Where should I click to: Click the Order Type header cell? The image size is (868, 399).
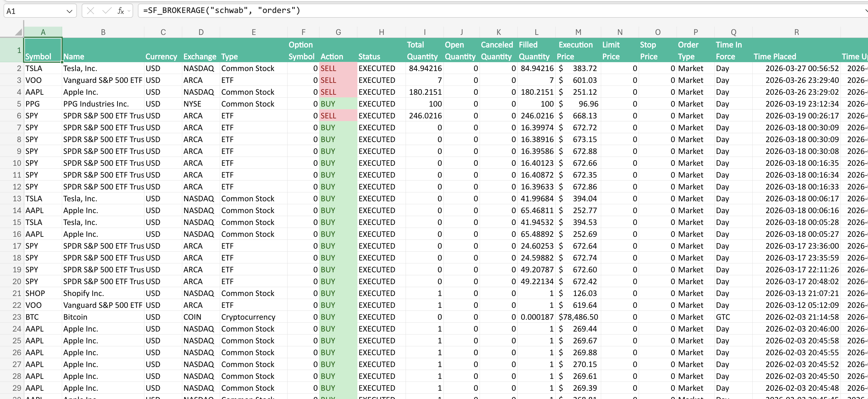coord(696,50)
